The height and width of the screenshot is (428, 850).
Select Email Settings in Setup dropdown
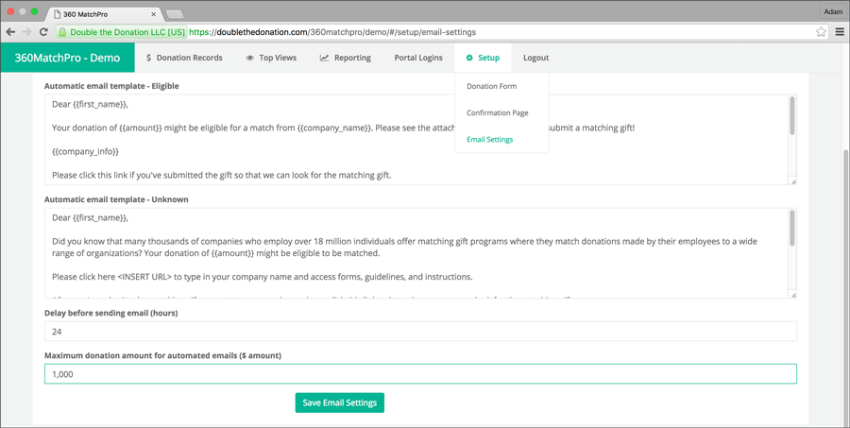(x=490, y=140)
